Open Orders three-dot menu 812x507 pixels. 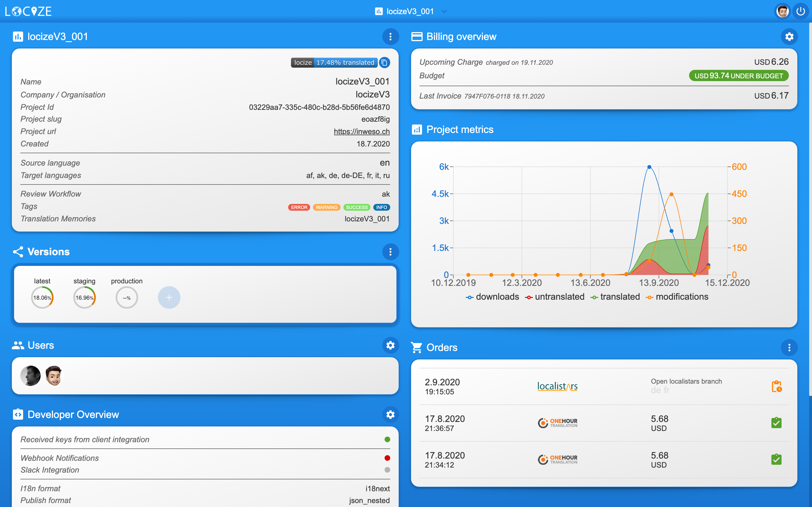[789, 348]
